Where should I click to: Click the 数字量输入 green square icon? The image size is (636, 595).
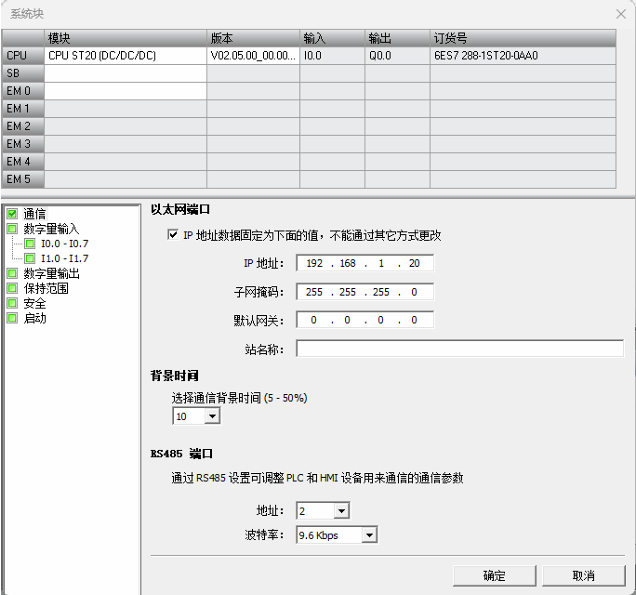coord(12,228)
